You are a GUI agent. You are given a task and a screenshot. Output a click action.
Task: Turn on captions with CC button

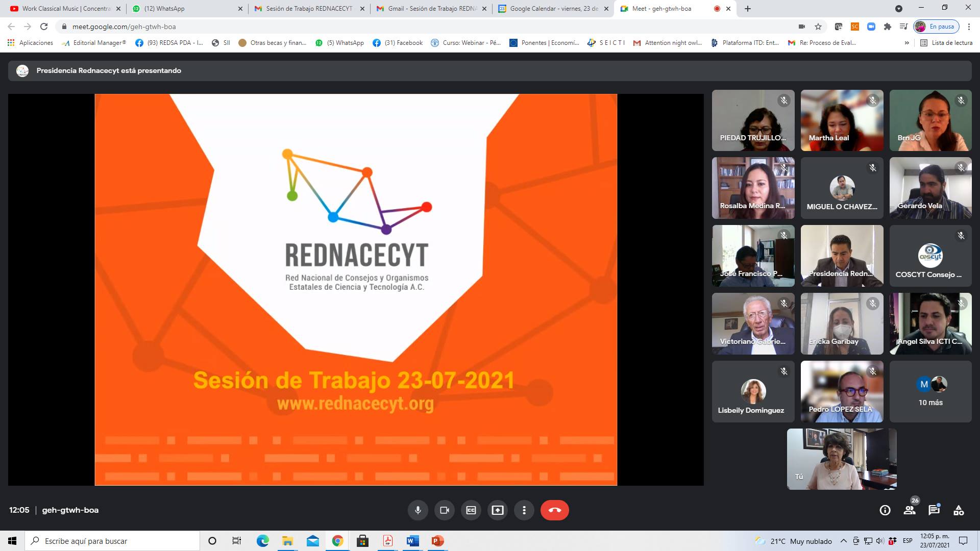471,510
